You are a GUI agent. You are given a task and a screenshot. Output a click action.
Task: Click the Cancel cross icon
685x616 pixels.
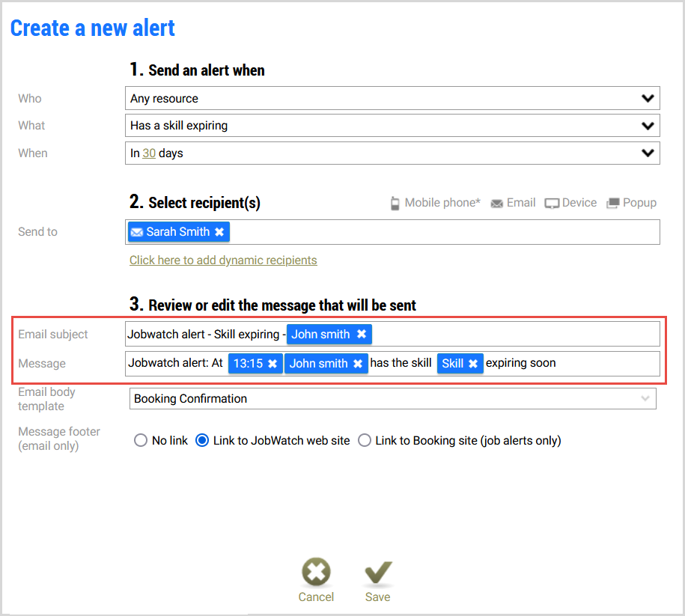click(x=316, y=572)
